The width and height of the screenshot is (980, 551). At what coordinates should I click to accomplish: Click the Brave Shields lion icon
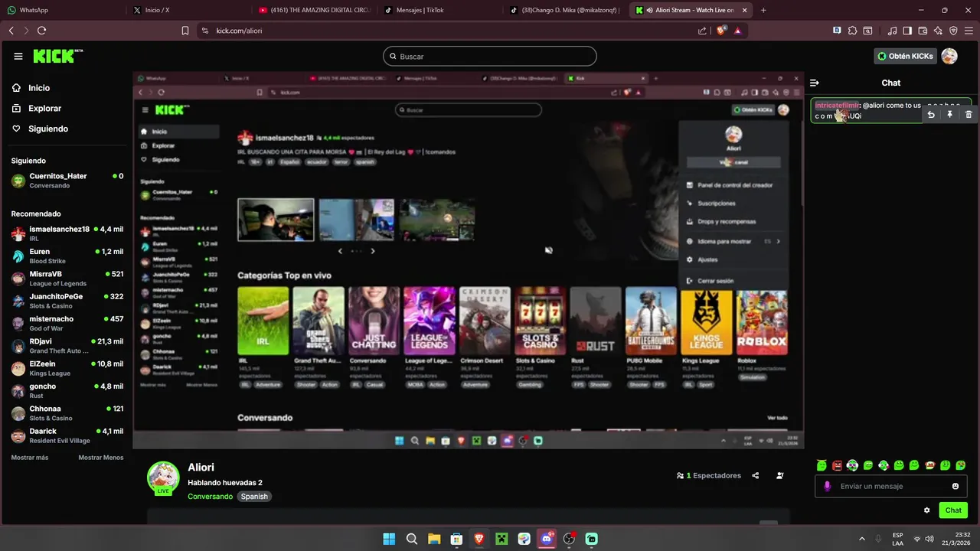tap(720, 31)
